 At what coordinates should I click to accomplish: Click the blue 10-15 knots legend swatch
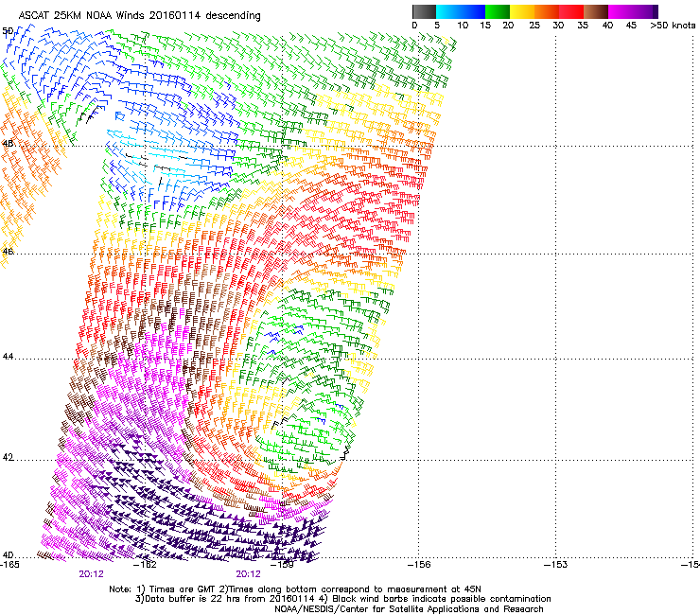click(x=473, y=11)
